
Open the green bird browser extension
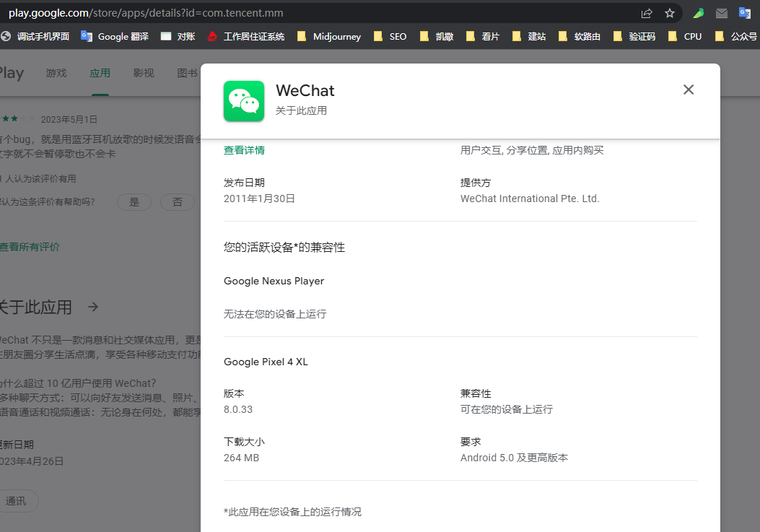point(698,12)
